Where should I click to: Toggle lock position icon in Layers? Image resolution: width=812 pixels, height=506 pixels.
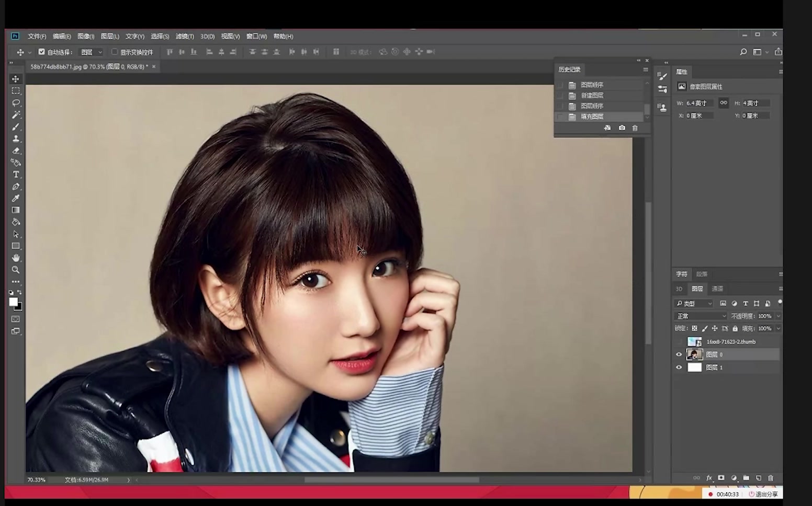point(715,329)
